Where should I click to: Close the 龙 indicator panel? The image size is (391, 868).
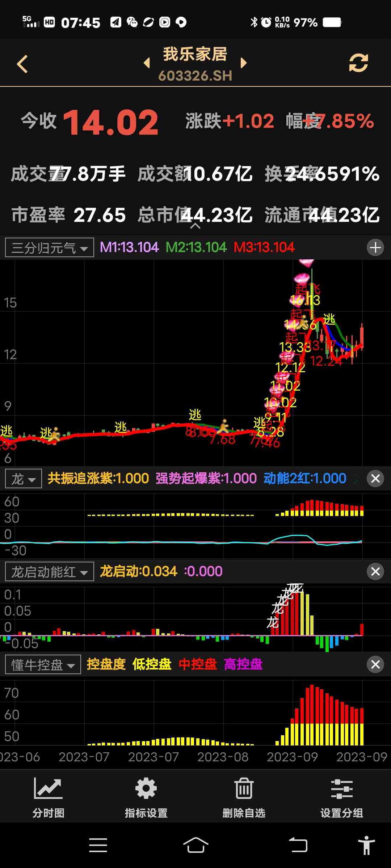coord(375,478)
